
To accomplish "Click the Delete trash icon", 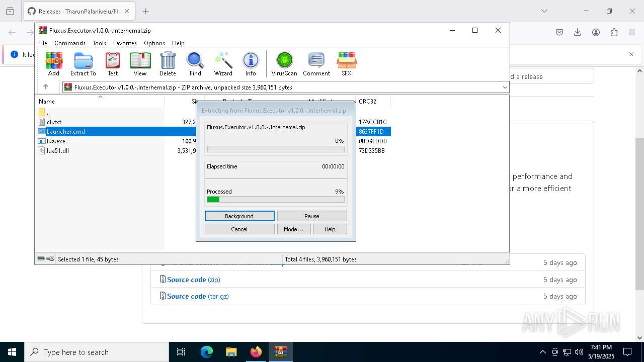I will (x=168, y=64).
